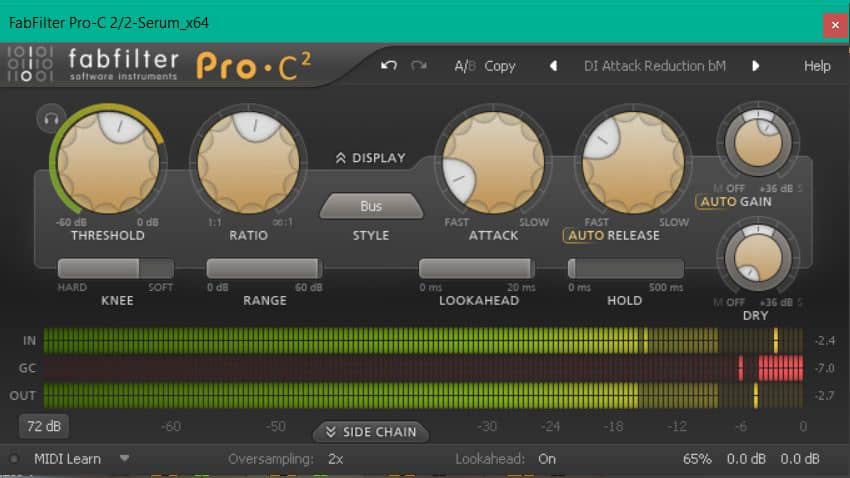Click the Range slider
Viewport: 850px width, 478px height.
(265, 268)
